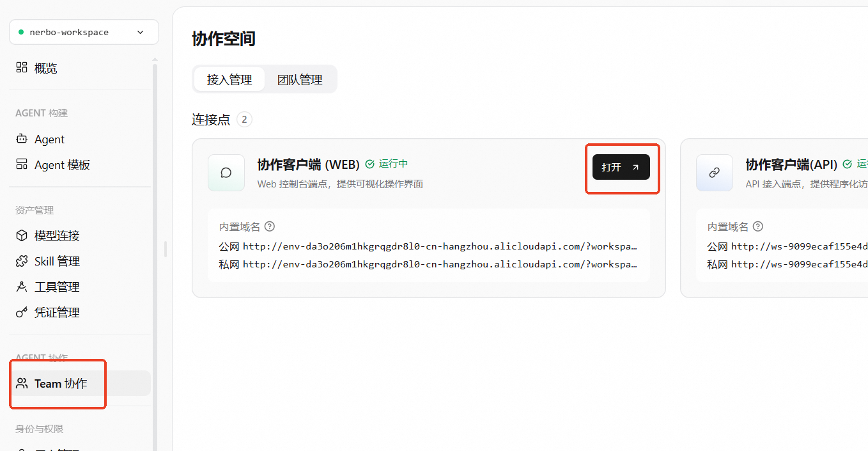Click the 工具管理 tool icon
The image size is (868, 451).
pyautogui.click(x=22, y=286)
